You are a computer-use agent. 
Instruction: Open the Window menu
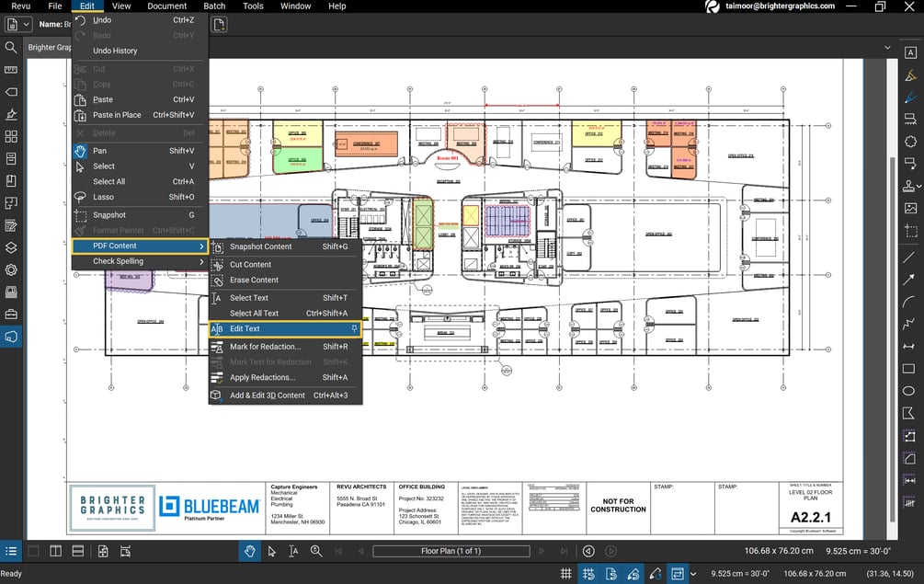(x=295, y=6)
